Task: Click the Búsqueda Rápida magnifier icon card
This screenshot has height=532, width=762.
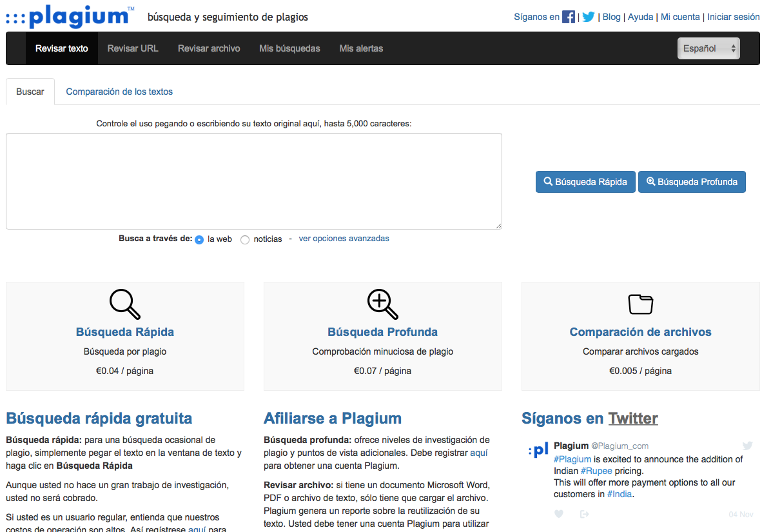Action: coord(125,304)
